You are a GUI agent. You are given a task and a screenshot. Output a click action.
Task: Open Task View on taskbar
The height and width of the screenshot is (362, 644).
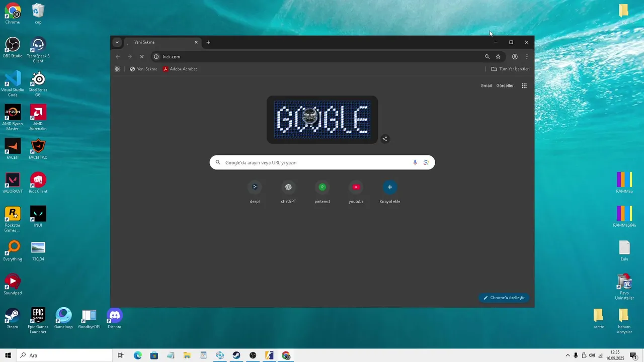(121, 355)
